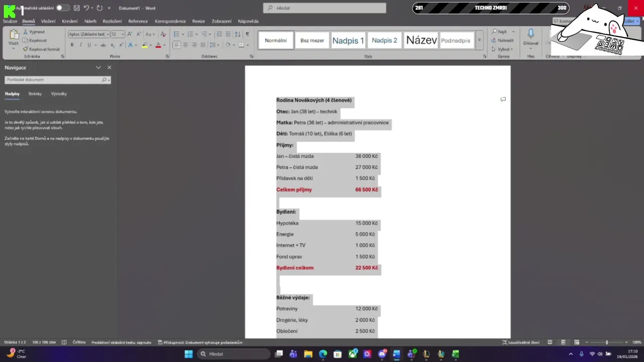This screenshot has width=644, height=362.
Task: Open the Vybrat (Select) dropdown
Action: [502, 49]
